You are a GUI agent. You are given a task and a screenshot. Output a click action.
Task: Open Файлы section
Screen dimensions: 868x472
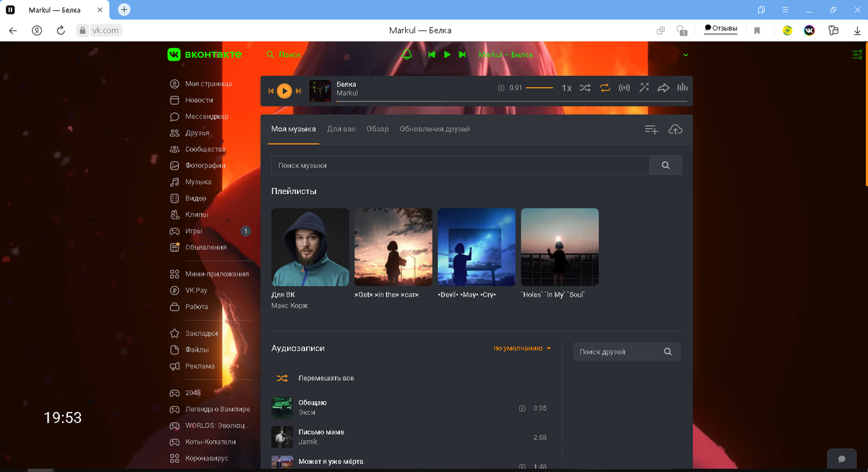click(190, 350)
